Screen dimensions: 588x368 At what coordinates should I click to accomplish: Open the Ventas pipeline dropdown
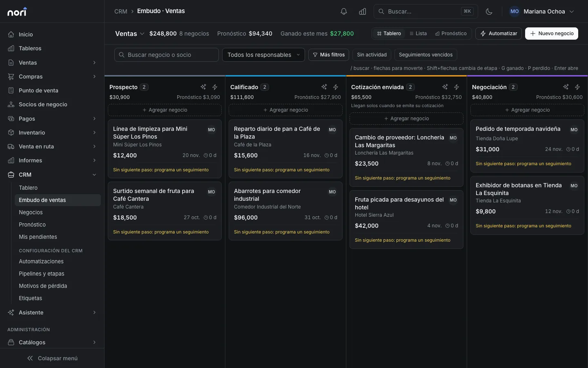click(130, 34)
